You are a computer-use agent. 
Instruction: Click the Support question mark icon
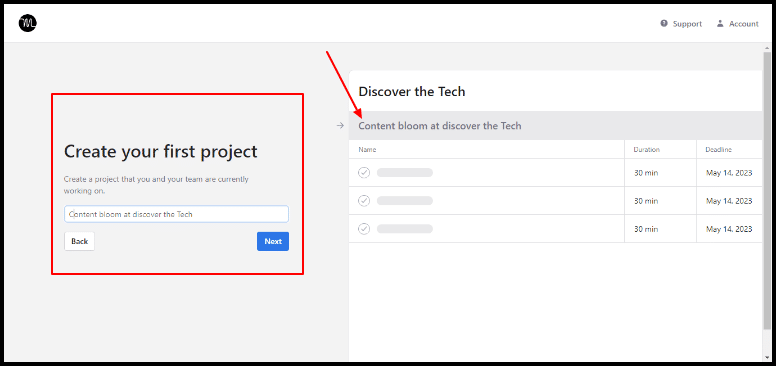pos(664,23)
